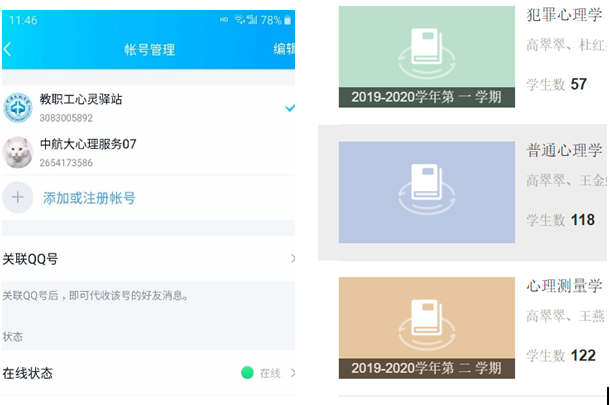The width and height of the screenshot is (610, 405).
Task: Click the 编辑 button in header
Action: tap(283, 49)
